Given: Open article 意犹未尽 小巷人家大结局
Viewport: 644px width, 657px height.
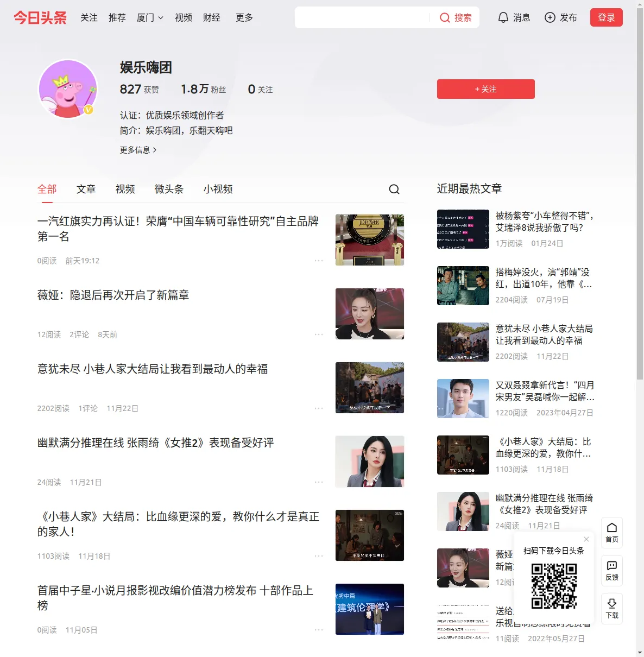Looking at the screenshot, I should point(153,369).
